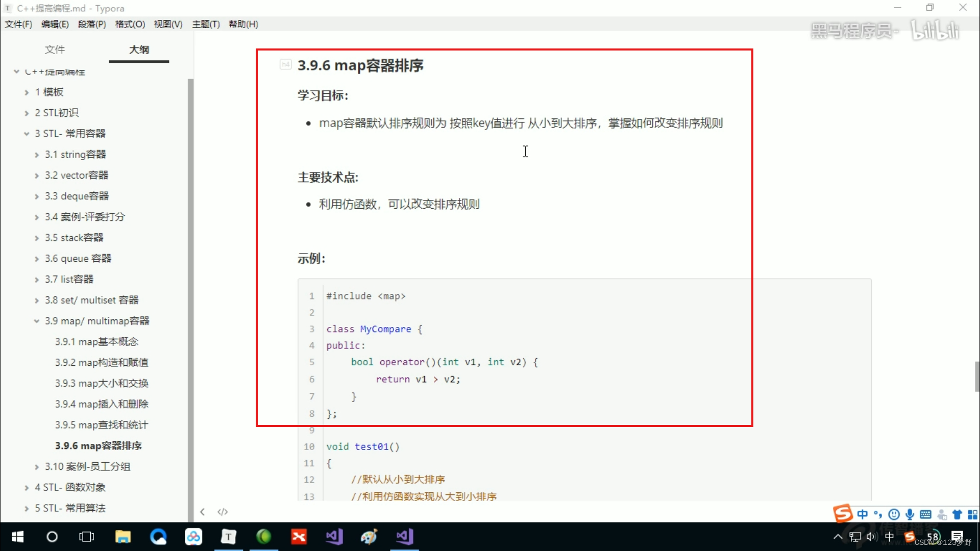Switch to the 文件 sidebar tab
The height and width of the screenshot is (551, 980).
coord(55,49)
